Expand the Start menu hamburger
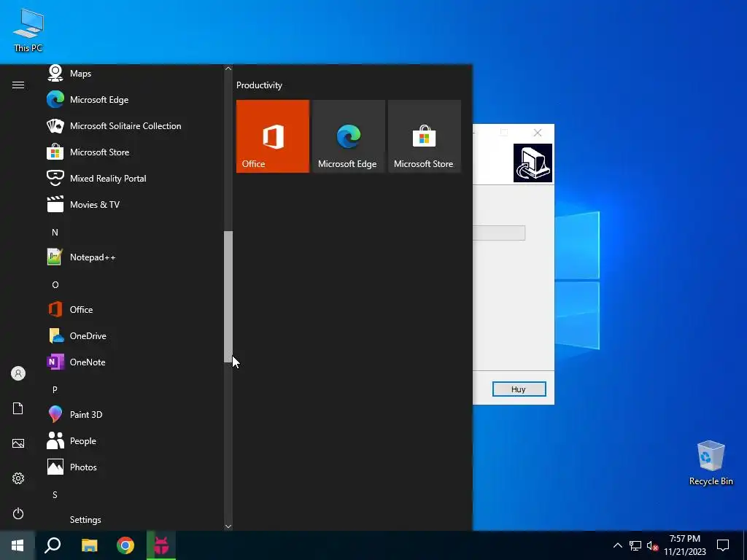Image resolution: width=747 pixels, height=560 pixels. (18, 85)
